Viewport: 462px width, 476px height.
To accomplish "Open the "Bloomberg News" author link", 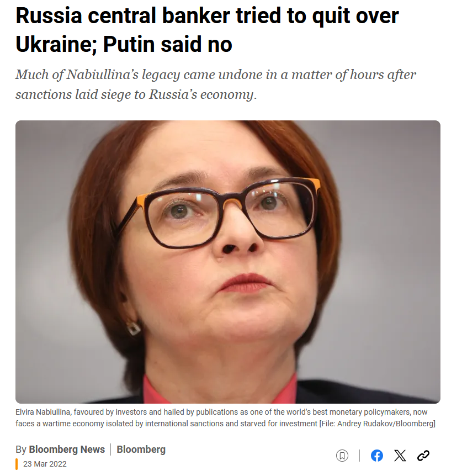I will coord(67,449).
